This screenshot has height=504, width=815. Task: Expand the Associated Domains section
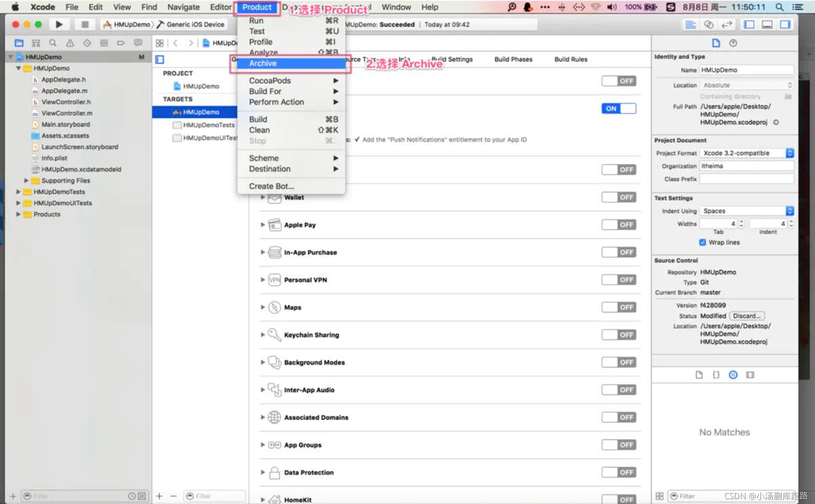263,417
